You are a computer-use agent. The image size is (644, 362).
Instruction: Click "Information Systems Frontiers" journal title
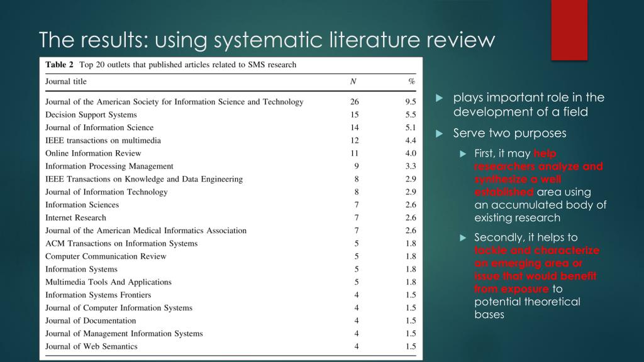[x=98, y=295]
